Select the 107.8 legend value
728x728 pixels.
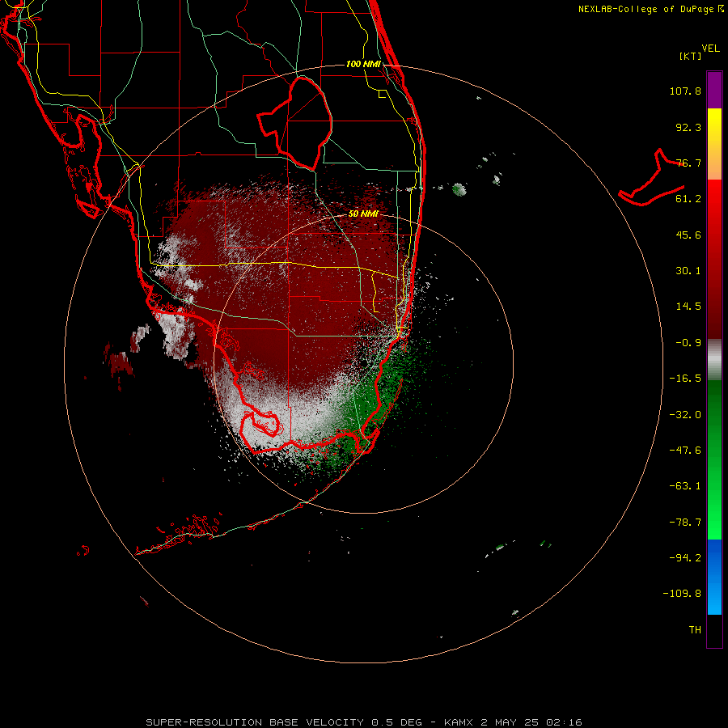pyautogui.click(x=685, y=91)
